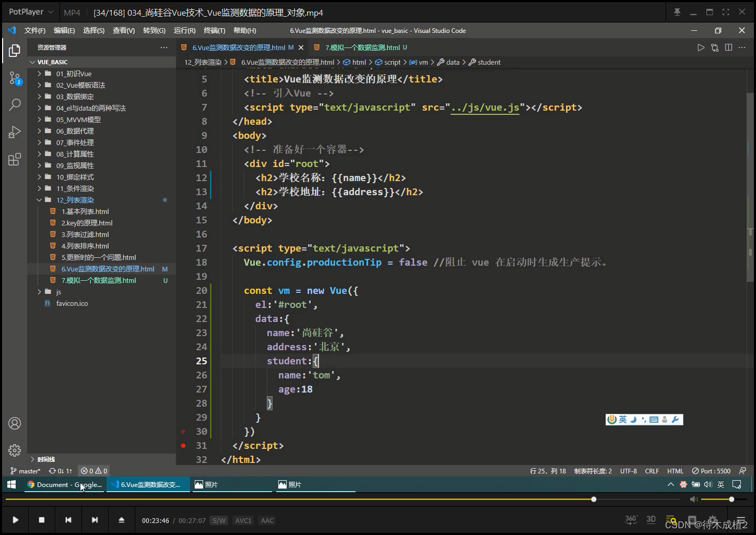This screenshot has height=535, width=756.
Task: Switch PotPlayer to fullscreen mode
Action: [x=726, y=12]
